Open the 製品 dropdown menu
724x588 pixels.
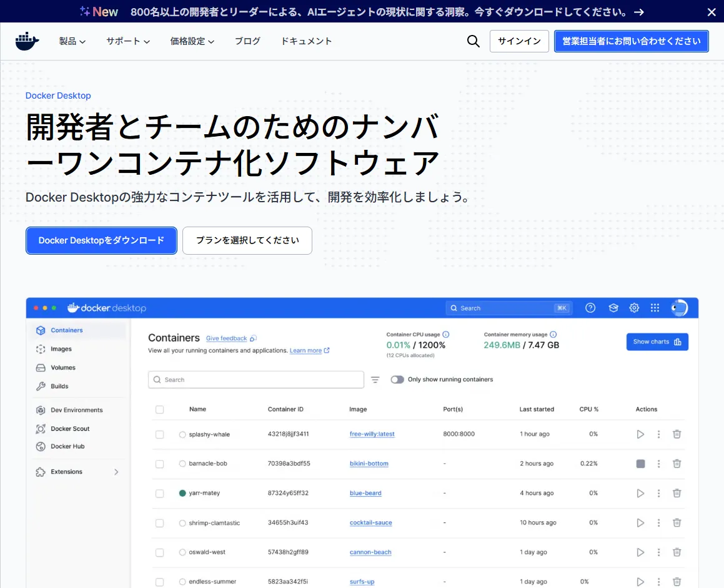point(72,41)
